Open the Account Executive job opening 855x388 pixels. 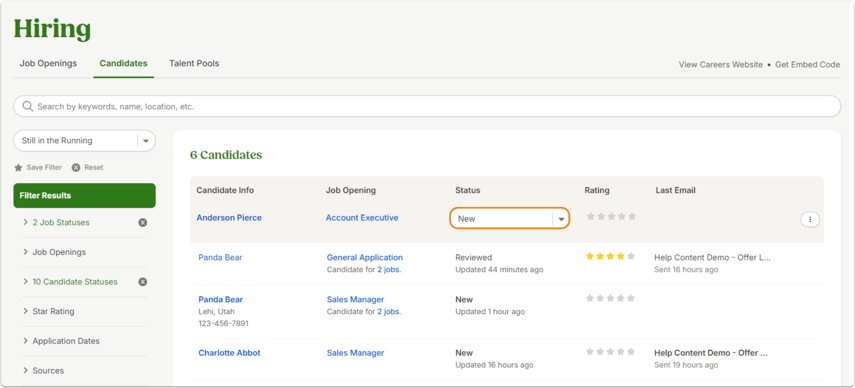(x=362, y=217)
